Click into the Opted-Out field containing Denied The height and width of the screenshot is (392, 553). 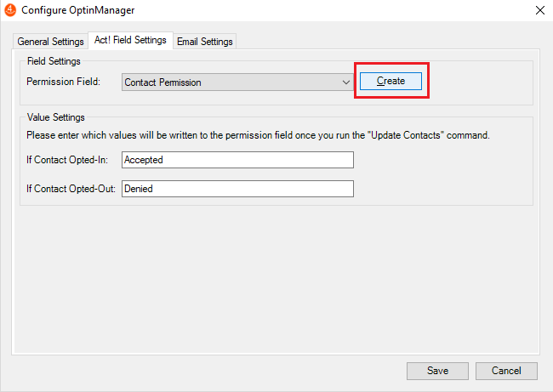tap(237, 189)
